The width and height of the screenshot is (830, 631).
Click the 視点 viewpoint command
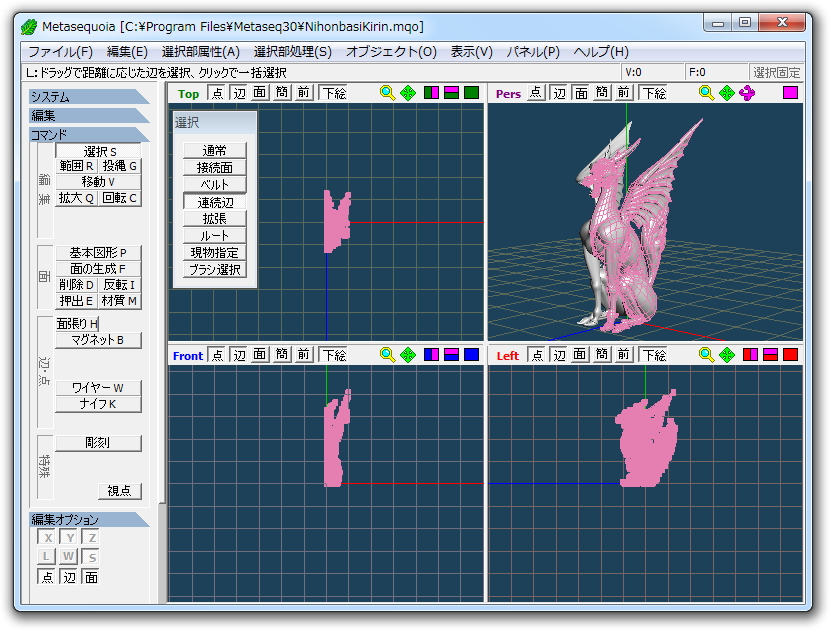click(120, 491)
